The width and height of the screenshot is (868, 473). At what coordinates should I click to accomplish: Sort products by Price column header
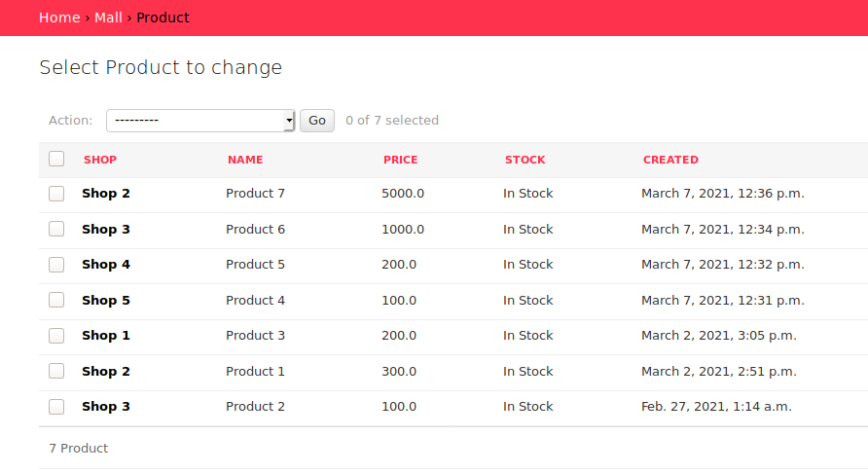[400, 160]
